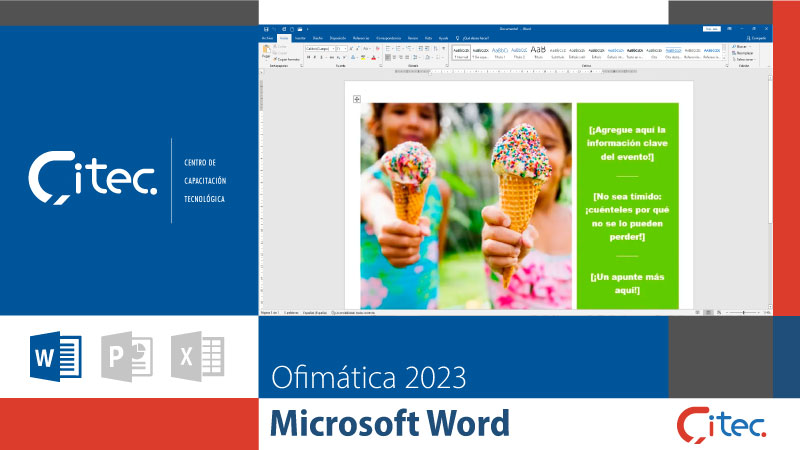Viewport: 800px width, 450px height.
Task: Click the Reemplazar button
Action: coord(743,53)
